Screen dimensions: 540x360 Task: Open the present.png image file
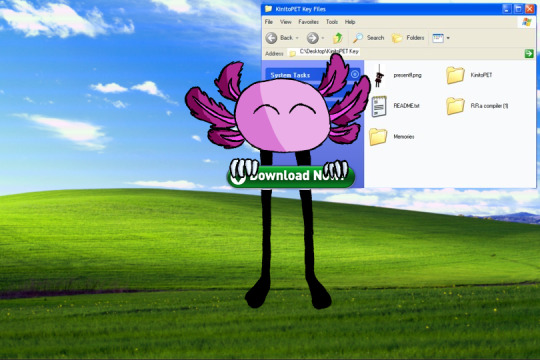point(379,75)
